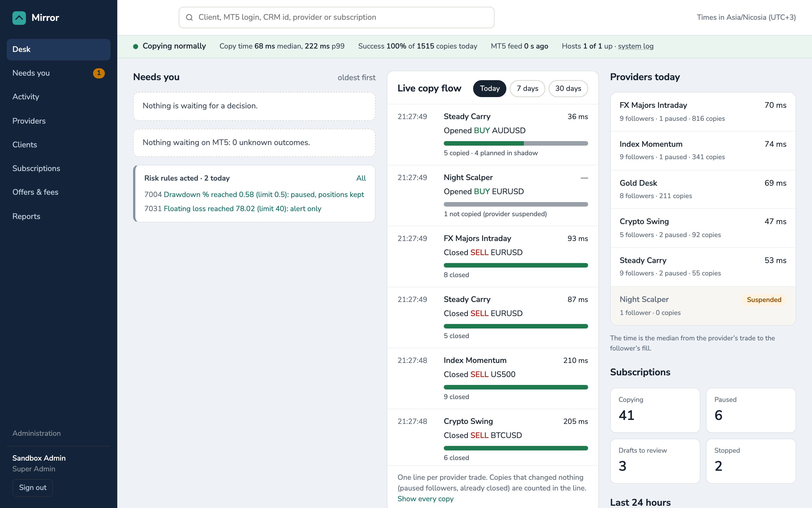
Task: Switch Live copy flow to 7 days
Action: (x=527, y=89)
